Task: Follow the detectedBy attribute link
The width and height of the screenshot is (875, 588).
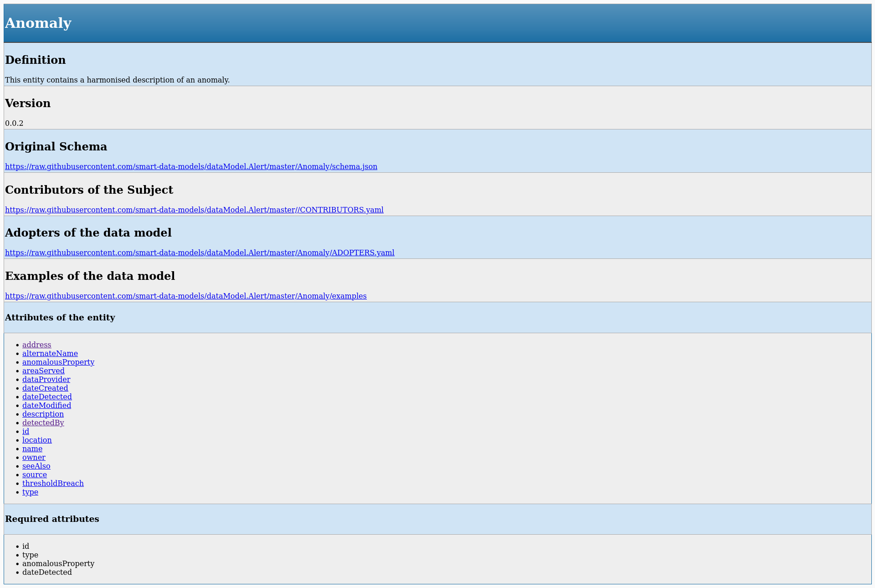Action: [43, 423]
